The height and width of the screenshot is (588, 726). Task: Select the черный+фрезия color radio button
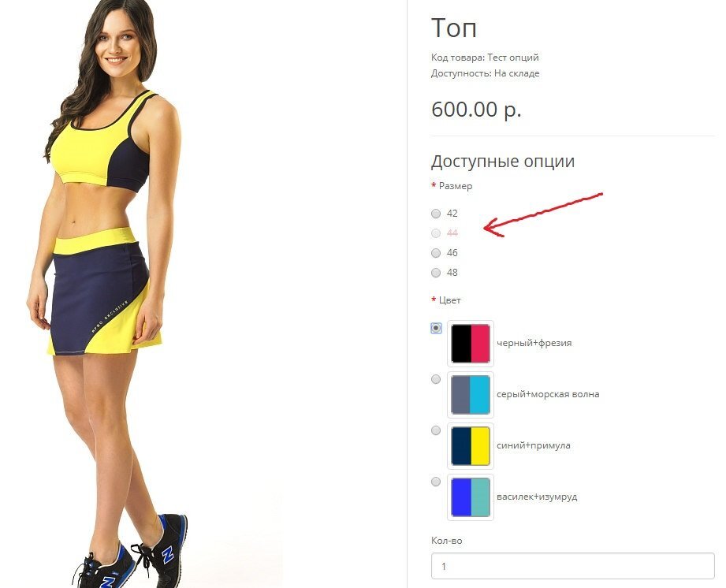(436, 328)
